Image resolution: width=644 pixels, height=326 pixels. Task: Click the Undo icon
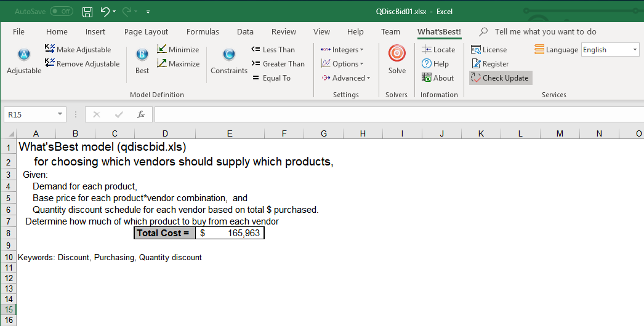tap(105, 12)
